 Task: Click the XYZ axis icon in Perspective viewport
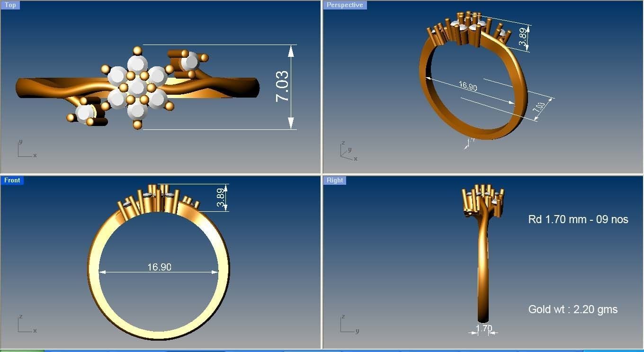point(349,151)
